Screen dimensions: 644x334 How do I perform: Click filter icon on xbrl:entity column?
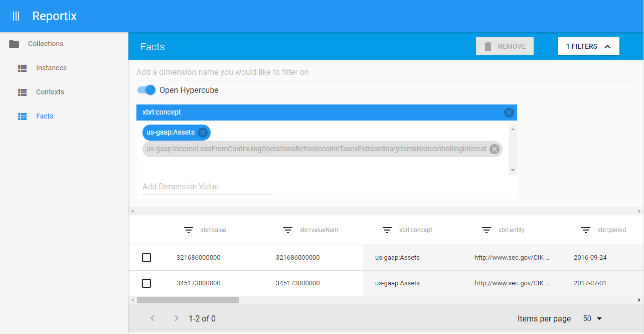[x=487, y=230]
